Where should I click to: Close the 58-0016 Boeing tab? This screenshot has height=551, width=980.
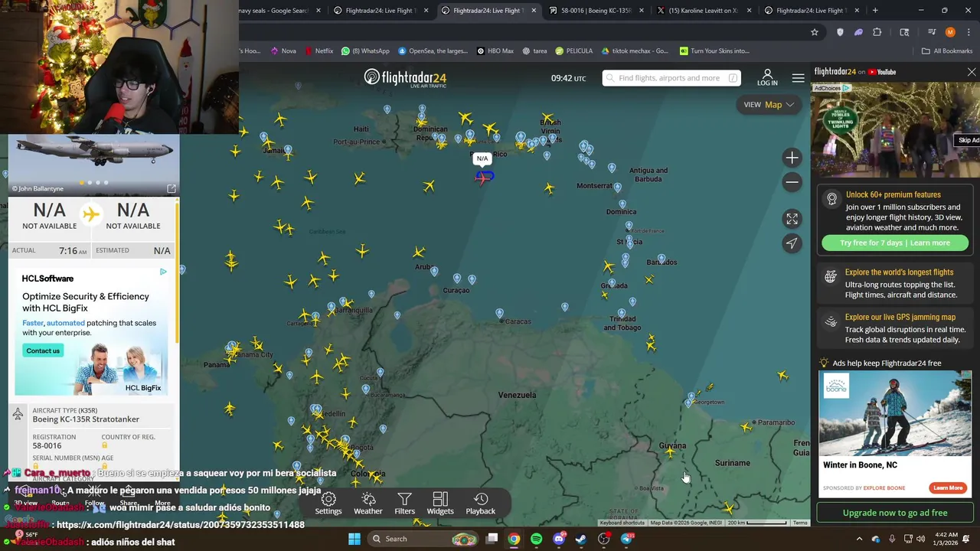[x=641, y=11]
